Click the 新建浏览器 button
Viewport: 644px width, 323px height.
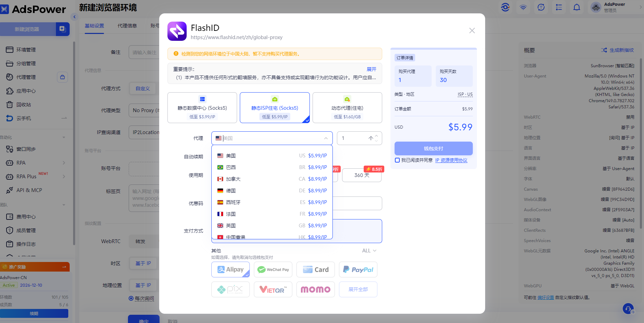click(x=28, y=29)
